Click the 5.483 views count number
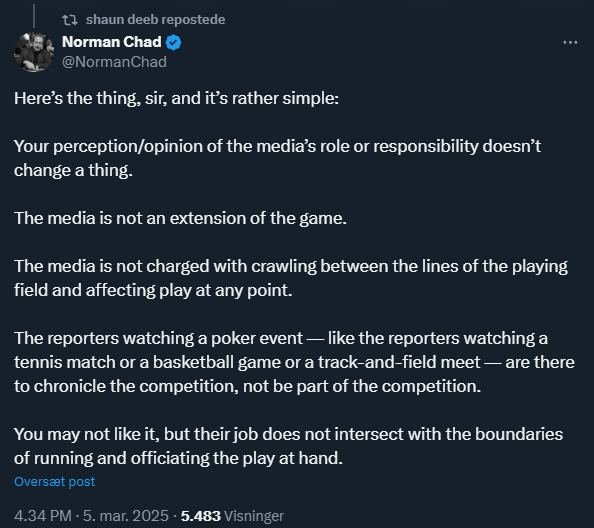 200,516
